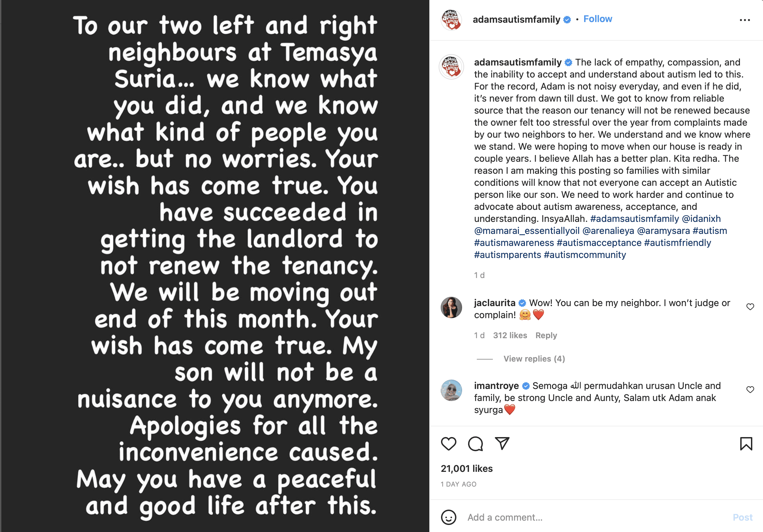The image size is (763, 532).
Task: Show likes on jaclaurita's comment
Action: (x=510, y=336)
